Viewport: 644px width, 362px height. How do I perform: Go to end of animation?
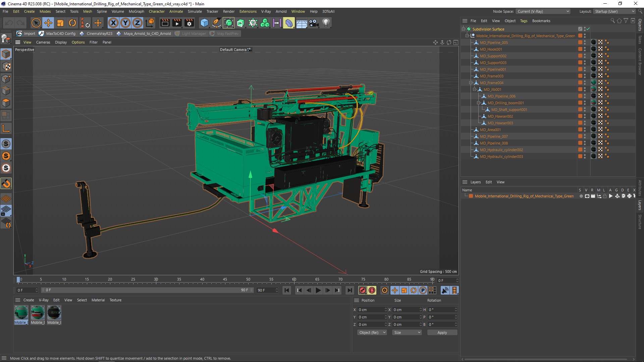coord(350,290)
